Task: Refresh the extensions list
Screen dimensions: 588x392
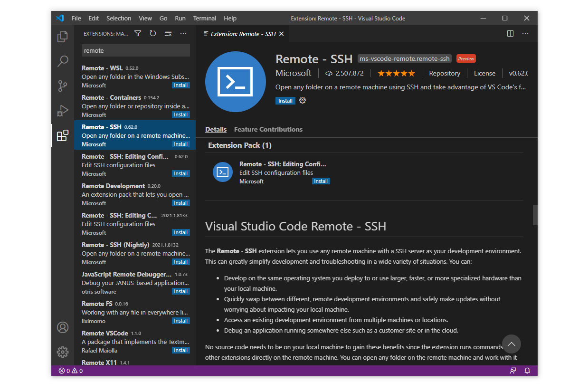Action: (x=153, y=34)
